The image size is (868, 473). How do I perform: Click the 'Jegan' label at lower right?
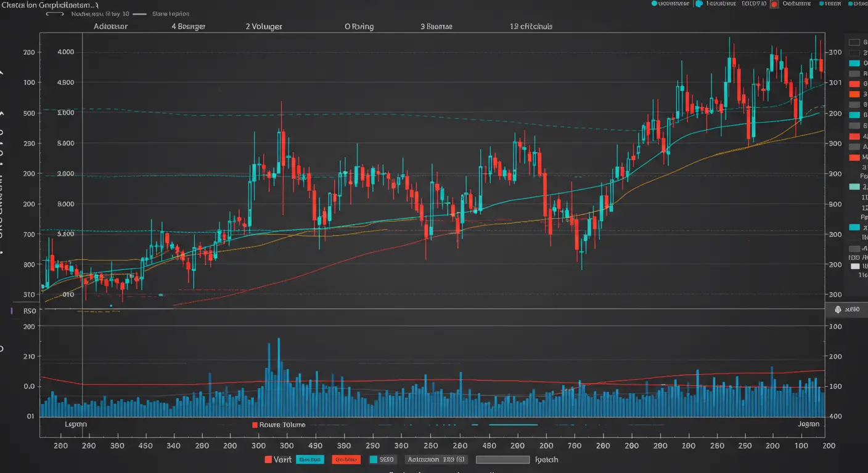tap(808, 424)
